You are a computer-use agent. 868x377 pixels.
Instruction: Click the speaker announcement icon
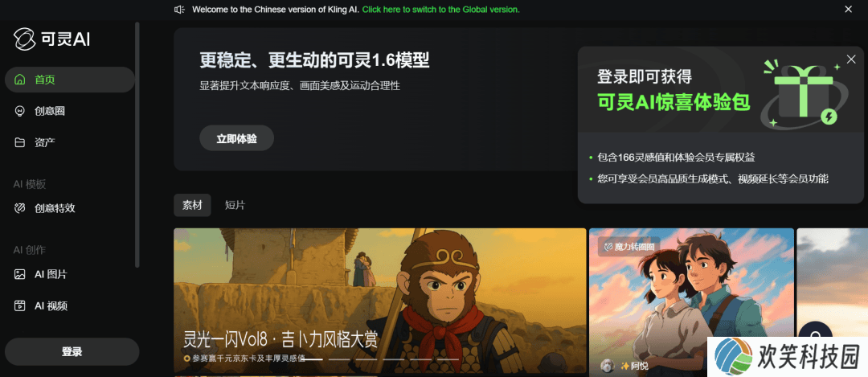179,10
